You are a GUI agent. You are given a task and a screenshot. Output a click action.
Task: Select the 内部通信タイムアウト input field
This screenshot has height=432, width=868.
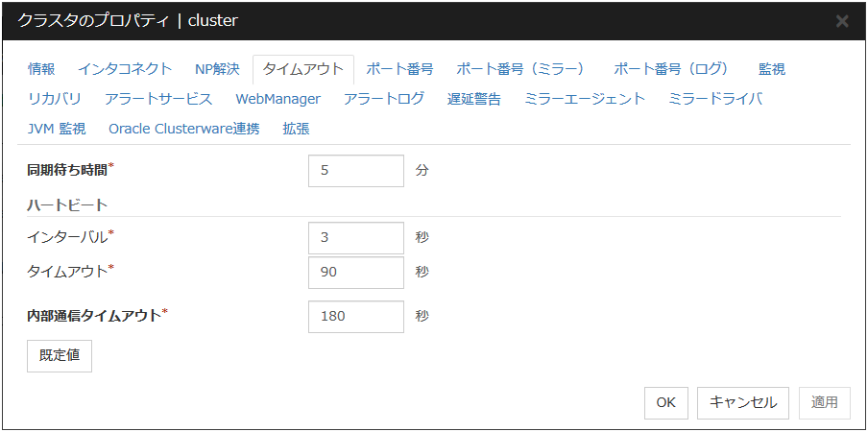tap(356, 317)
